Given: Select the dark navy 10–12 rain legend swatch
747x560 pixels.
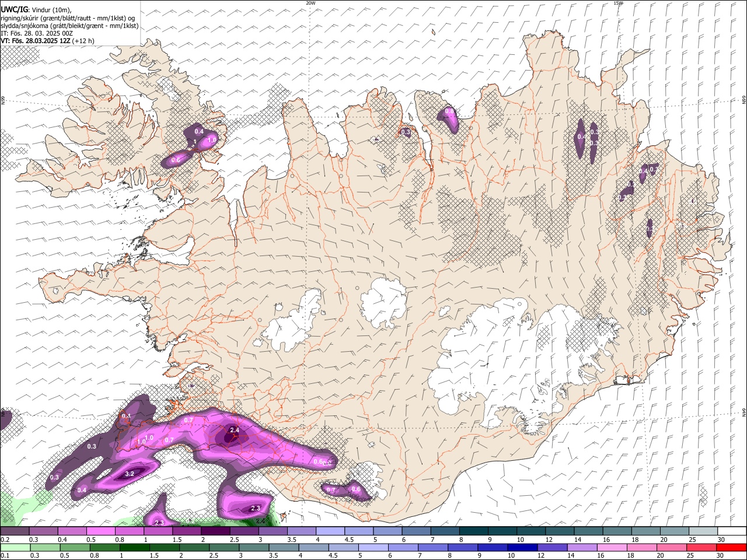Looking at the screenshot, I should coord(522,547).
